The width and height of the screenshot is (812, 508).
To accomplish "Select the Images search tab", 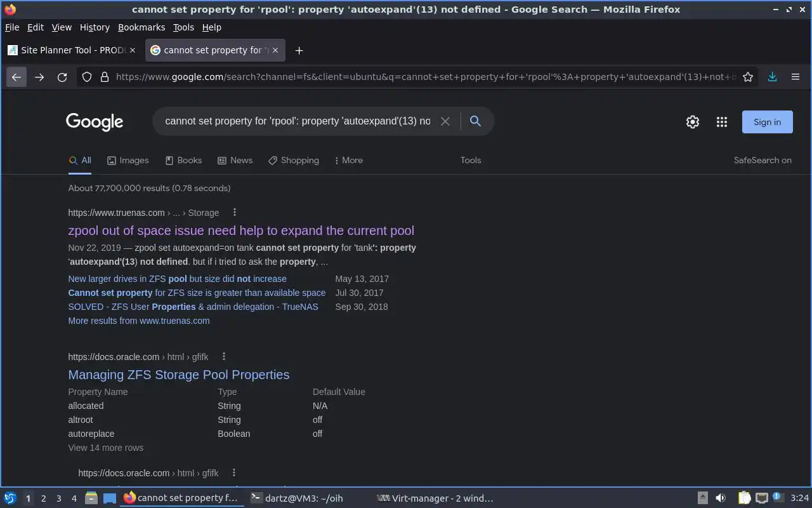I will pyautogui.click(x=128, y=160).
